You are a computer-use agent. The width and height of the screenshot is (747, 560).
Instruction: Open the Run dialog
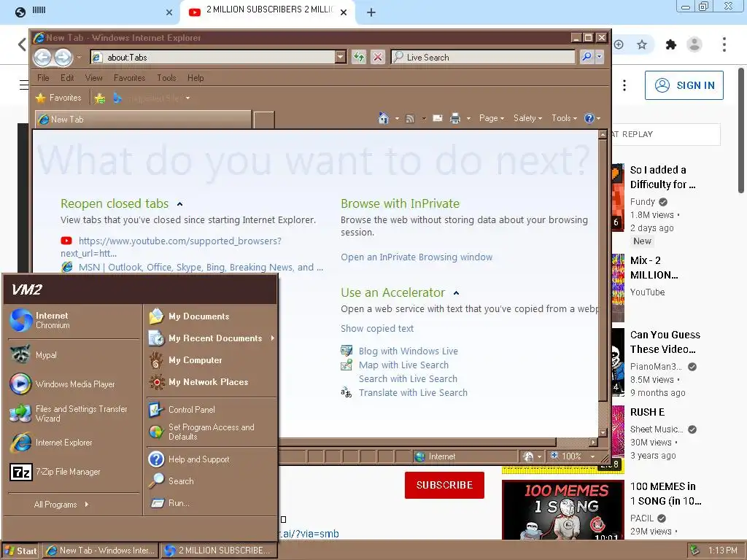(211, 503)
